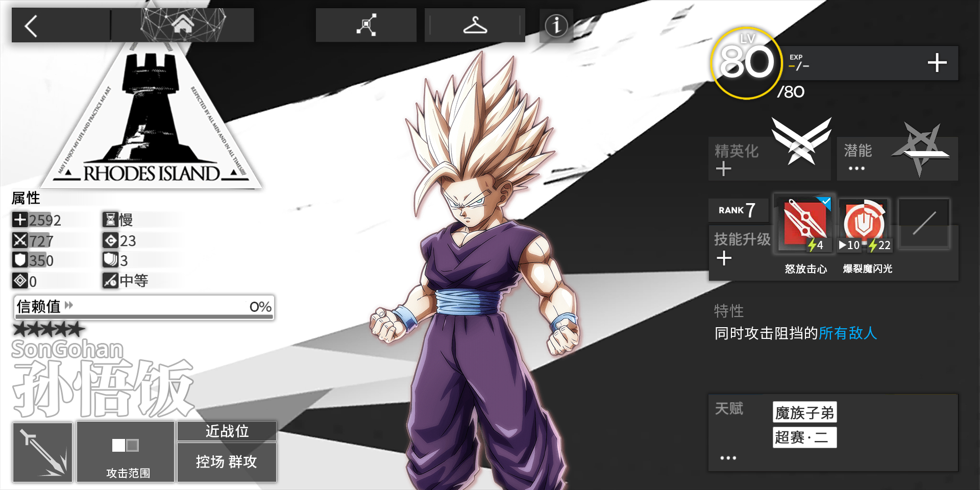This screenshot has height=490, width=980.
Task: Open the 超赛·二 talent
Action: pos(804,437)
